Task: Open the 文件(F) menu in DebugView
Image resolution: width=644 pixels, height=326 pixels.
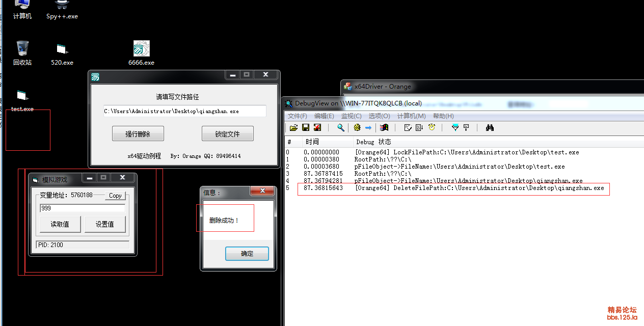Action: click(x=298, y=116)
